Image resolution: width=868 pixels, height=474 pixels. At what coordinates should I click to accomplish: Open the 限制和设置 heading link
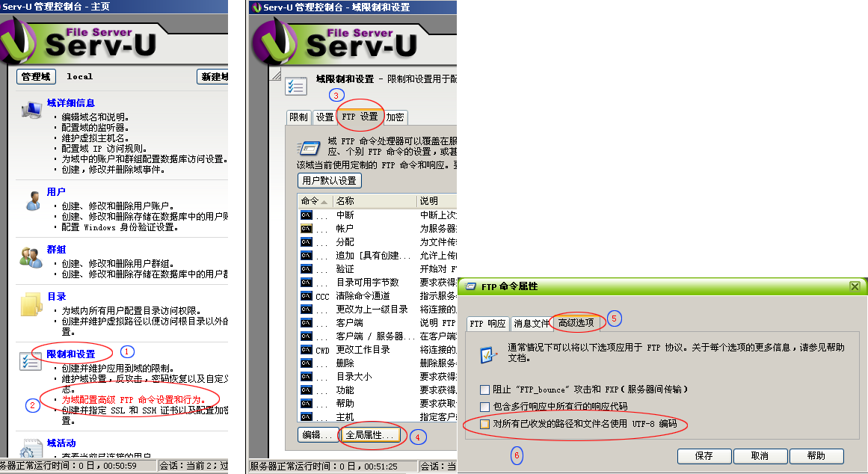click(71, 354)
